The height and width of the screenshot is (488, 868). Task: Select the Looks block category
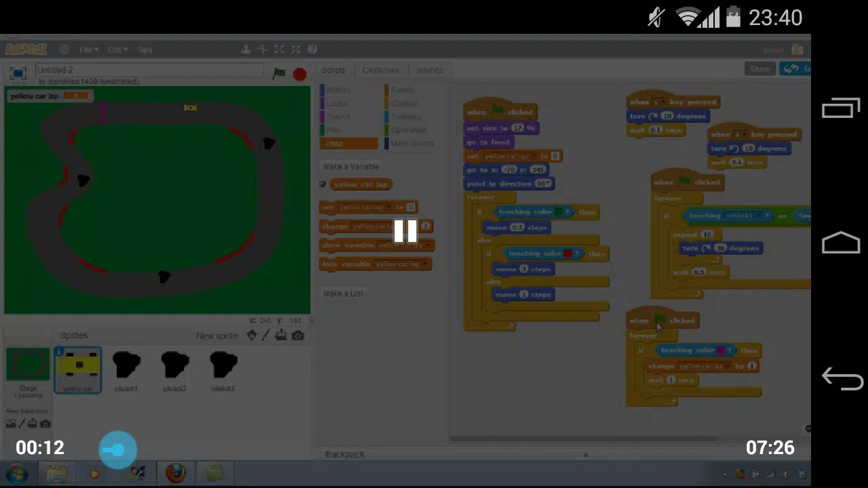(x=336, y=103)
